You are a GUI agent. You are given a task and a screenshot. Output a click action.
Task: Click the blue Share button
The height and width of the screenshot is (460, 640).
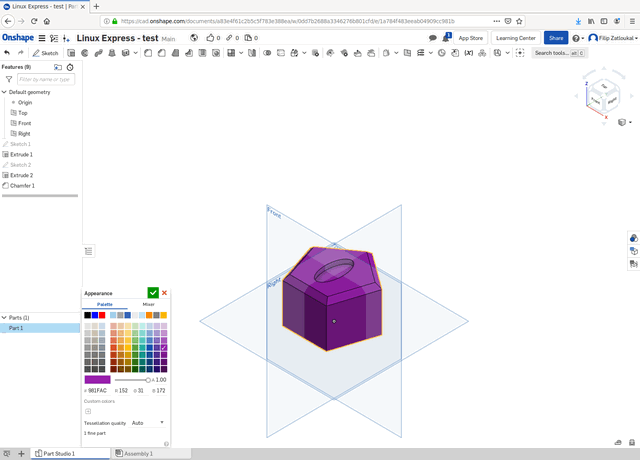tap(556, 38)
